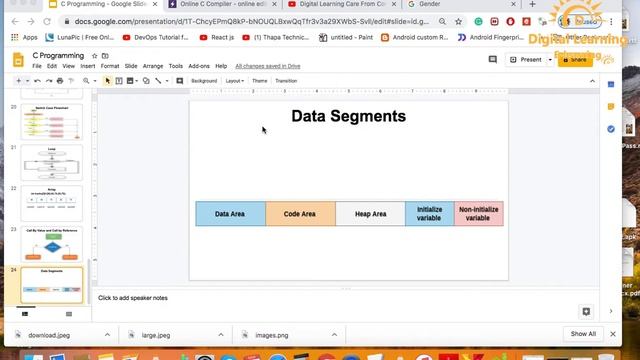This screenshot has height=360, width=640.
Task: Switch to grid view icon
Action: point(69,314)
